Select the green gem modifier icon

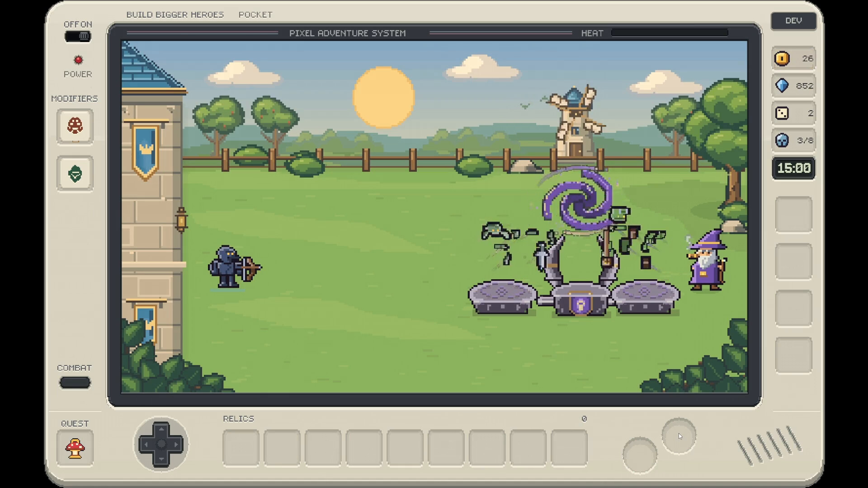pos(75,174)
